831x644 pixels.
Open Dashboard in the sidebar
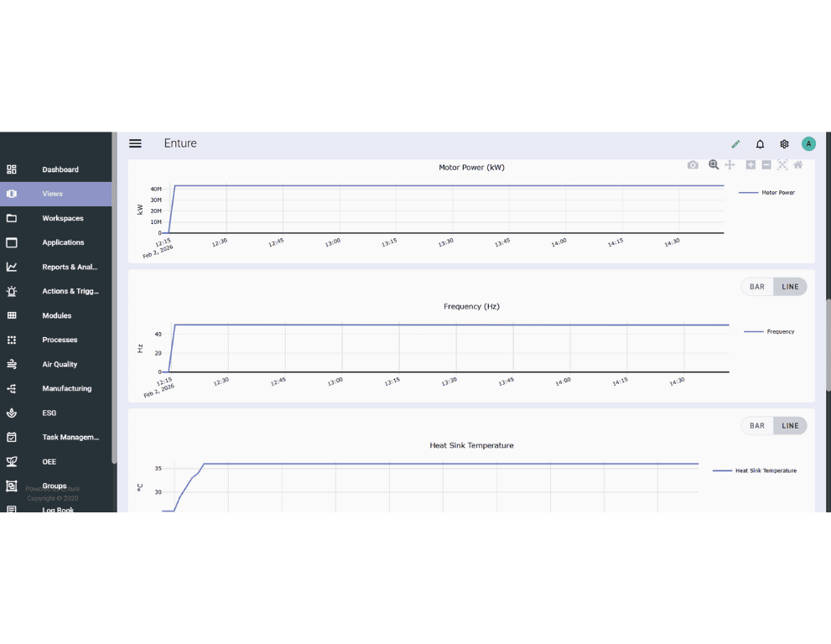[60, 169]
